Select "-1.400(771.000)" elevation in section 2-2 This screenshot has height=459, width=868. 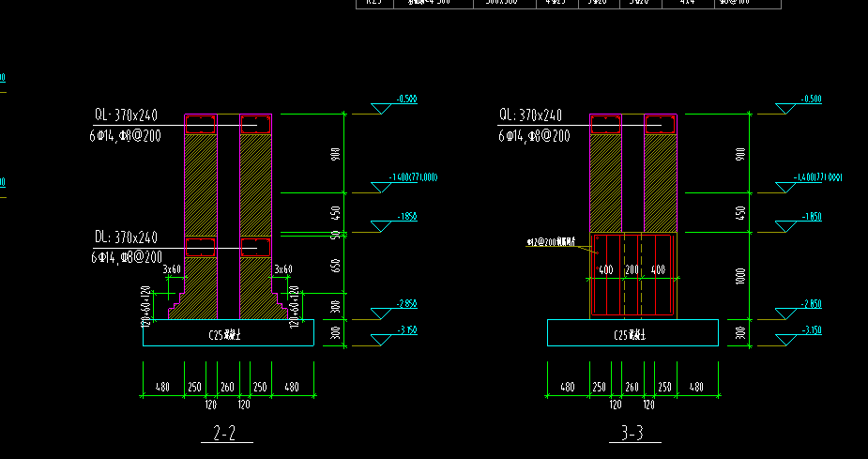413,177
